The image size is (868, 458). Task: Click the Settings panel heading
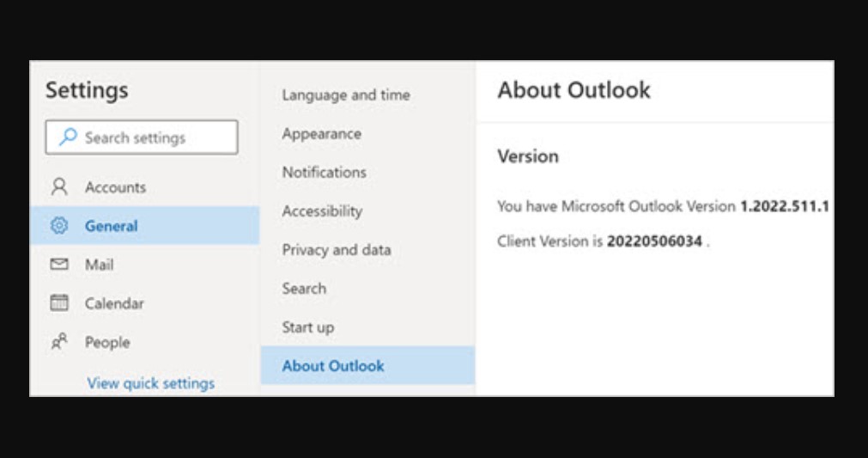[x=87, y=90]
